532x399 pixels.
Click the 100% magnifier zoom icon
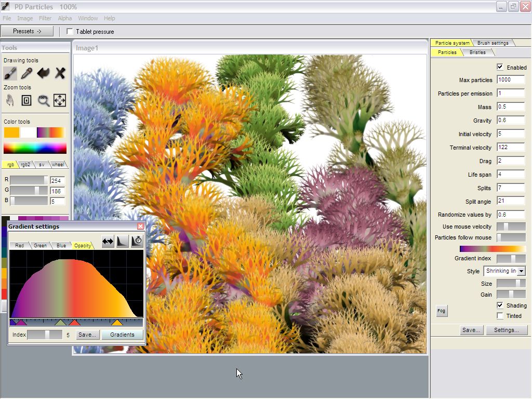[44, 100]
